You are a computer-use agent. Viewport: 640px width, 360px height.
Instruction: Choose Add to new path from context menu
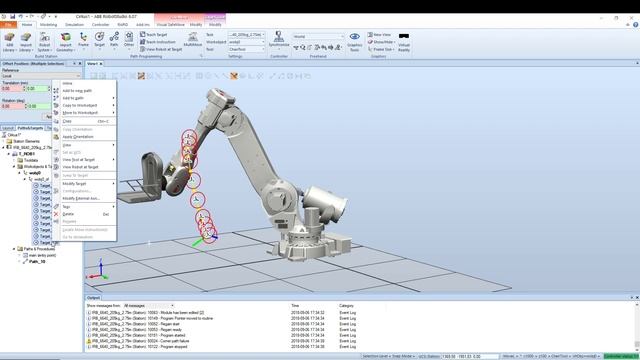pos(85,91)
